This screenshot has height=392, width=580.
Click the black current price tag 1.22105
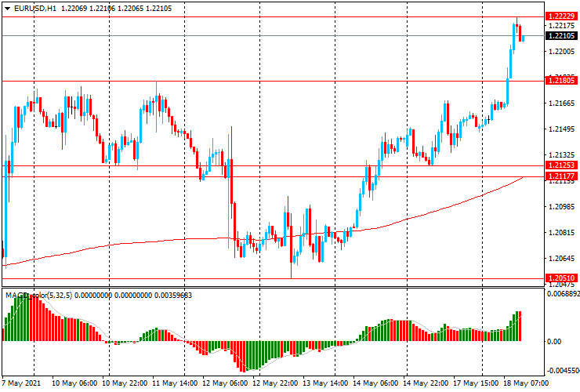tap(561, 36)
